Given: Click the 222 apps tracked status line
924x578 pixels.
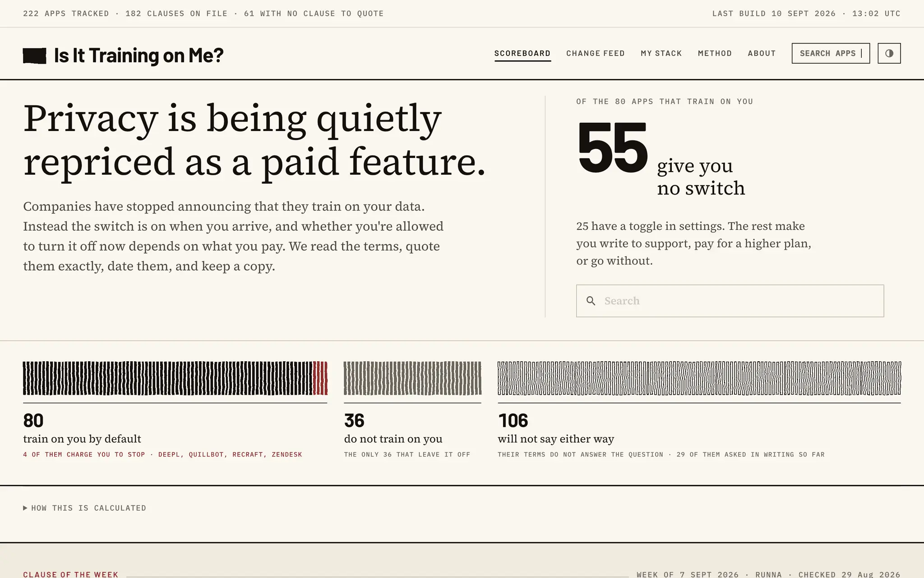Looking at the screenshot, I should click(x=203, y=14).
